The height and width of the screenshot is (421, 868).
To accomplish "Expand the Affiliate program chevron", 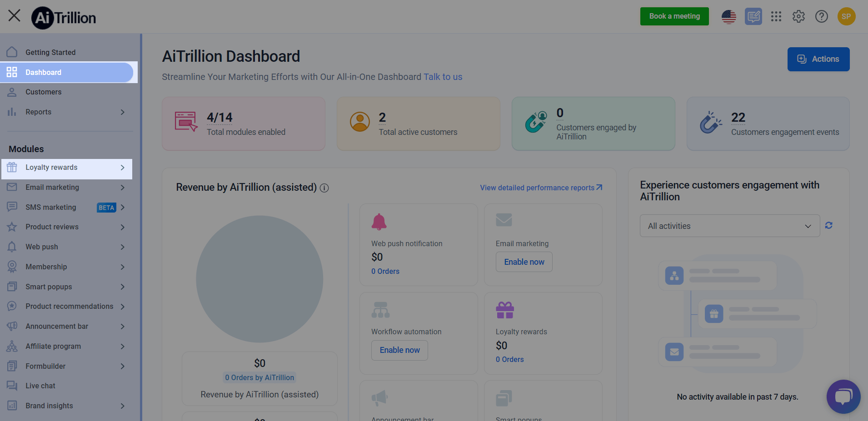I will 122,346.
